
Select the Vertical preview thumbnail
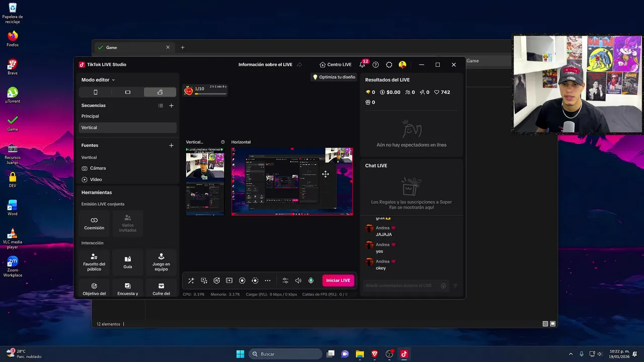pyautogui.click(x=205, y=182)
